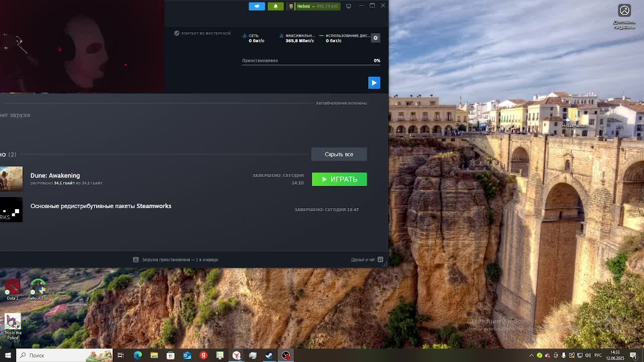Open the monitor app icon on taskbar
Image resolution: width=644 pixels, height=362 pixels.
click(x=220, y=355)
